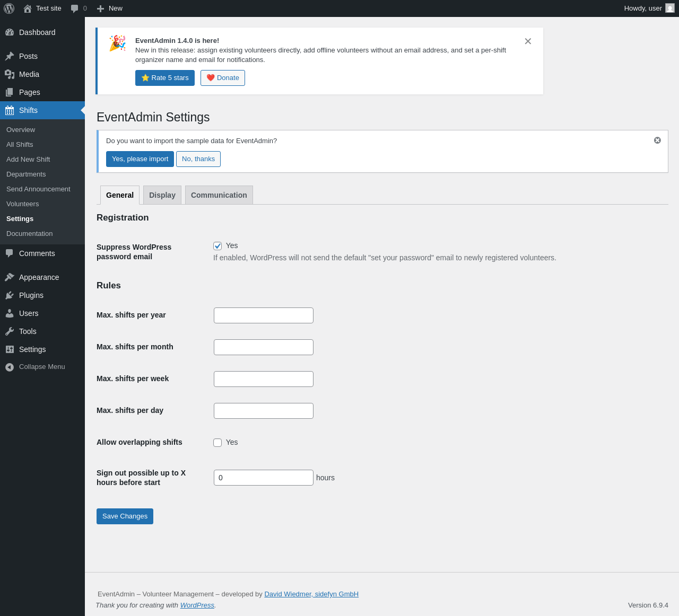Screen dimensions: 679x616
Task: Select Add New Shift submenu item
Action: coord(28,160)
